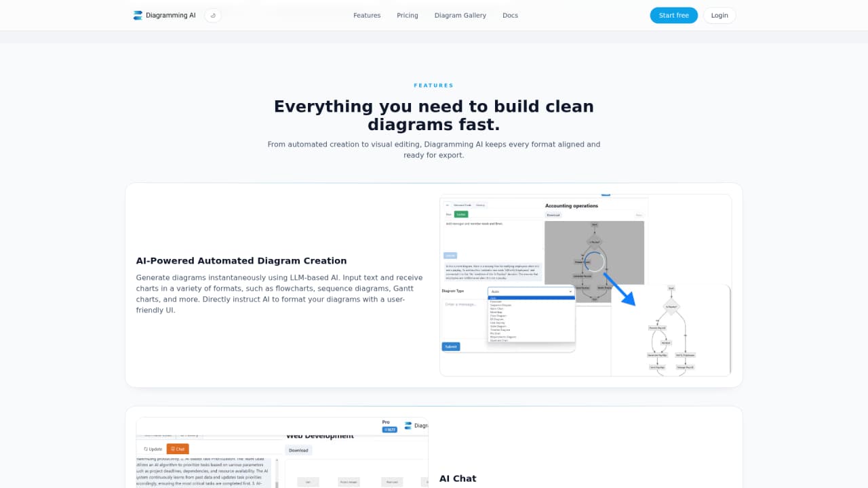Open the Features nav link
This screenshot has width=868, height=488.
point(367,16)
